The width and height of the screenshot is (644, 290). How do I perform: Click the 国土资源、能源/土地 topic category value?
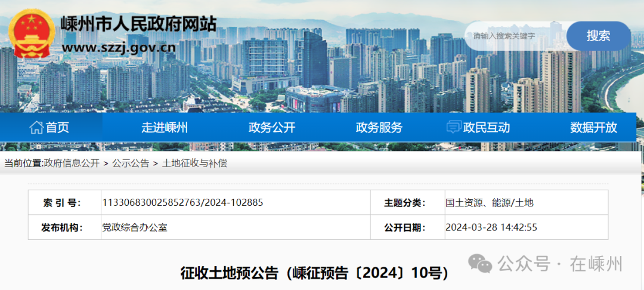(490, 202)
